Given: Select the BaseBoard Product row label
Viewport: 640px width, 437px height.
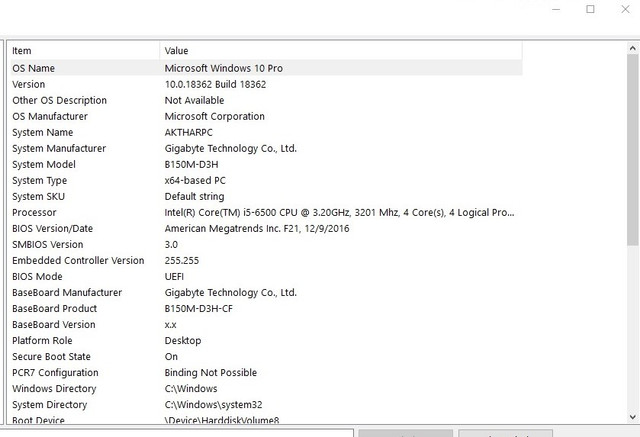Looking at the screenshot, I should [55, 308].
